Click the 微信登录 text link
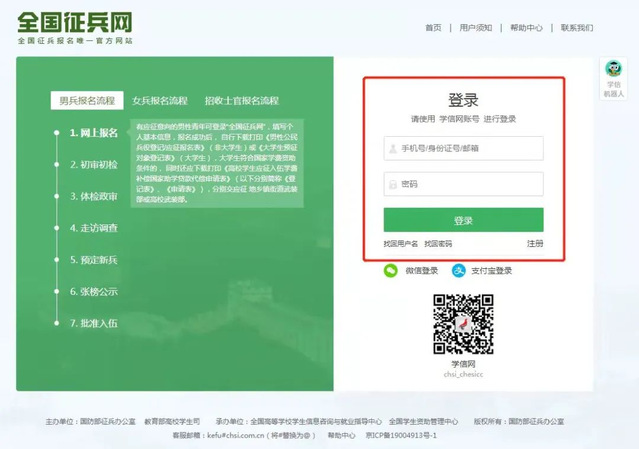This screenshot has width=639, height=449. tap(422, 271)
